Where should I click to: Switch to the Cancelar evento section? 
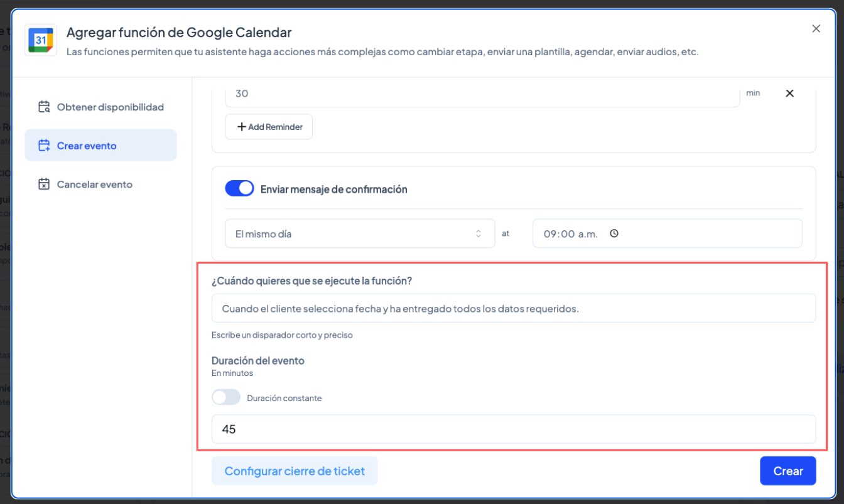pyautogui.click(x=94, y=185)
